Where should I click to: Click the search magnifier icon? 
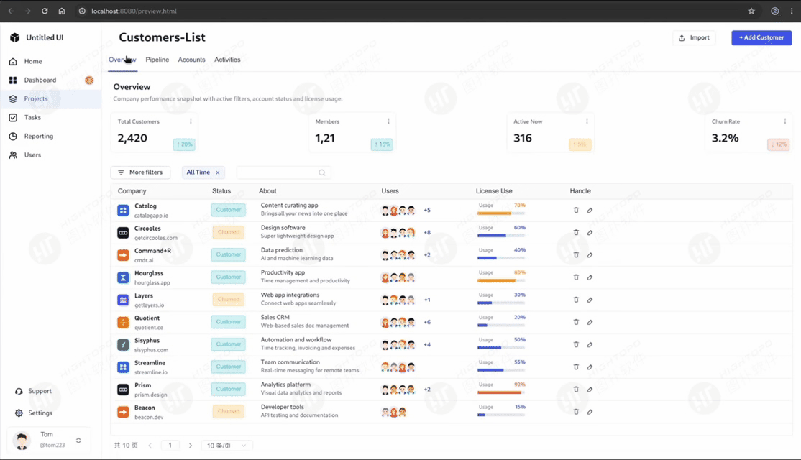point(322,173)
